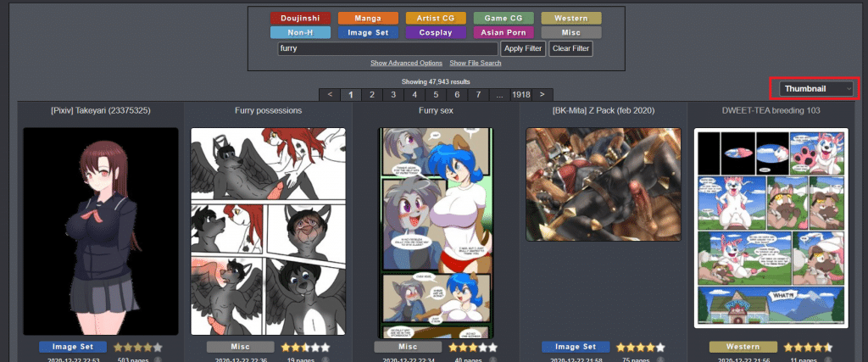This screenshot has height=362, width=868.
Task: Toggle the Doujinshi category filter
Action: point(301,19)
